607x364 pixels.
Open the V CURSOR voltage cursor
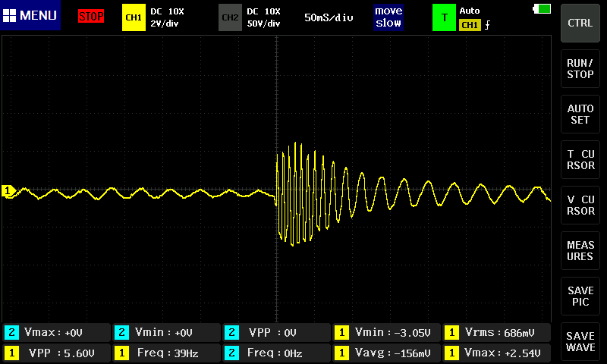coord(580,205)
